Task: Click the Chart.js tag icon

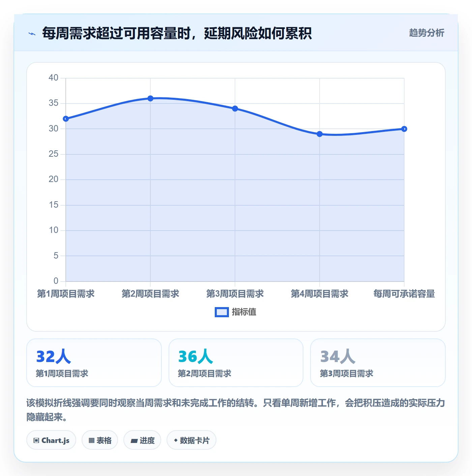Action: pyautogui.click(x=36, y=440)
